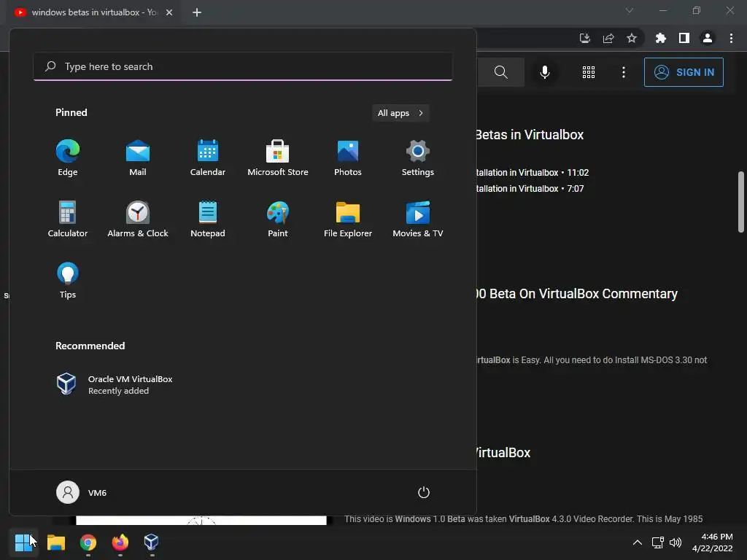Bookmark this page with the star
The width and height of the screenshot is (747, 560).
632,38
